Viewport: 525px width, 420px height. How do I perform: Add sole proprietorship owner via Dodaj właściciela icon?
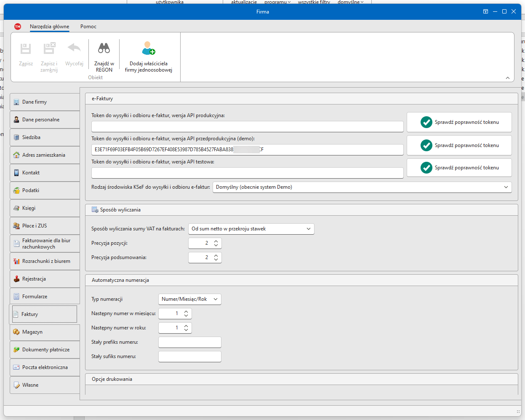[x=148, y=48]
